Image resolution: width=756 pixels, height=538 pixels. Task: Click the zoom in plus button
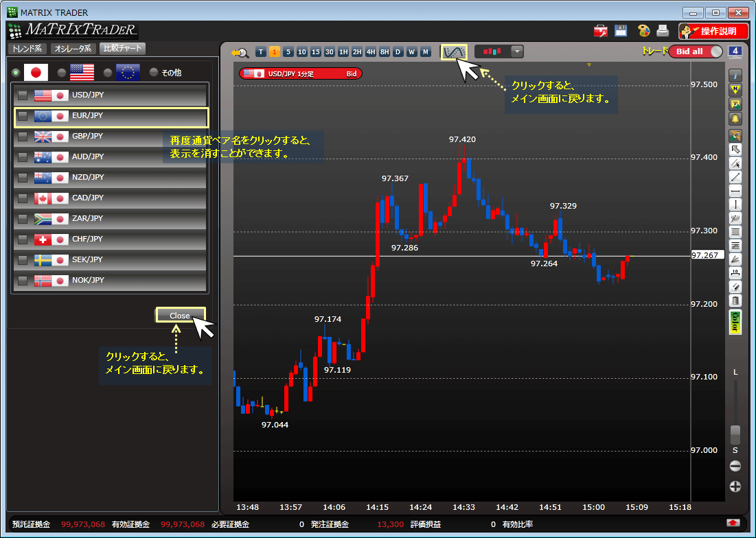735,487
